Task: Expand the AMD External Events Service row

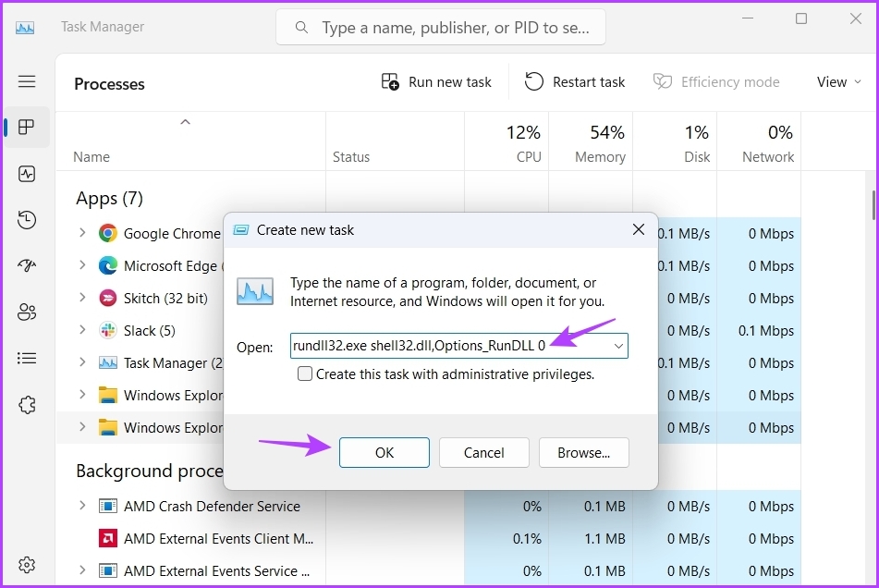Action: [x=82, y=570]
